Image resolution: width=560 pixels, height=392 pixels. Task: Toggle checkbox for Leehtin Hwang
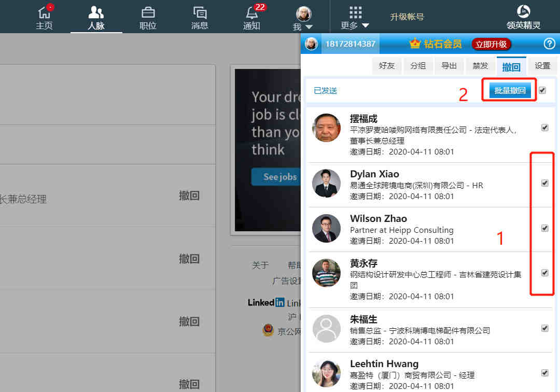pyautogui.click(x=544, y=373)
